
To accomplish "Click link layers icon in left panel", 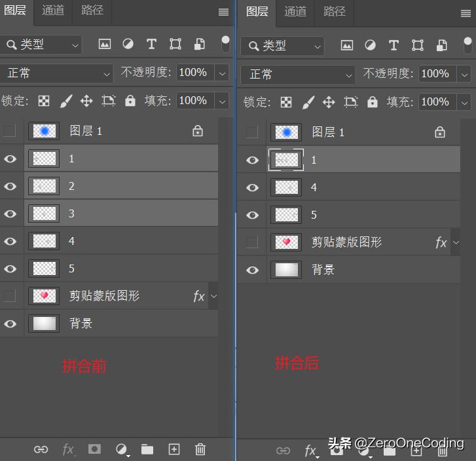I will [x=41, y=449].
